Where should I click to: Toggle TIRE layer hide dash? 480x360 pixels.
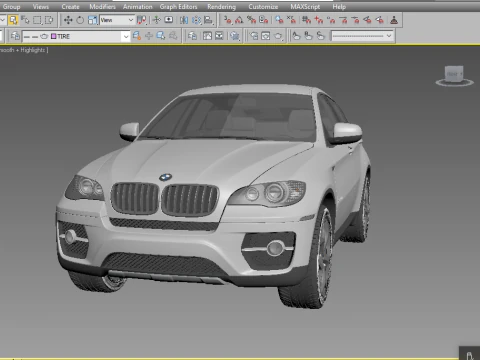[27, 36]
